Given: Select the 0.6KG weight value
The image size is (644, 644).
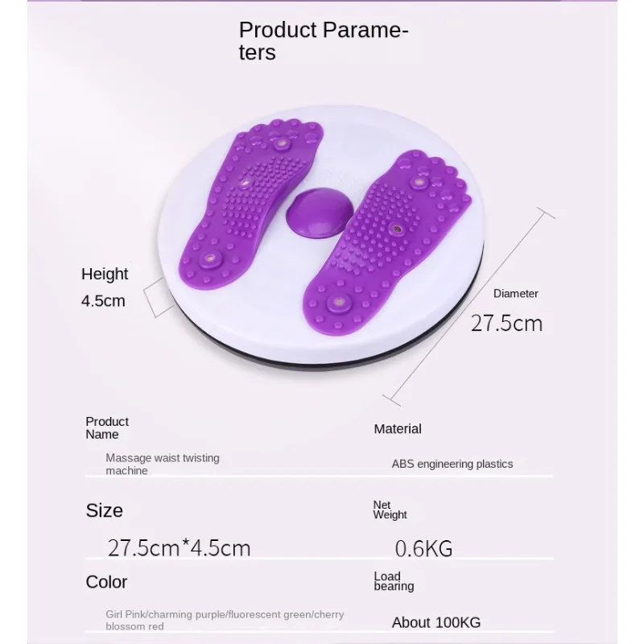Looking at the screenshot, I should click(x=423, y=549).
